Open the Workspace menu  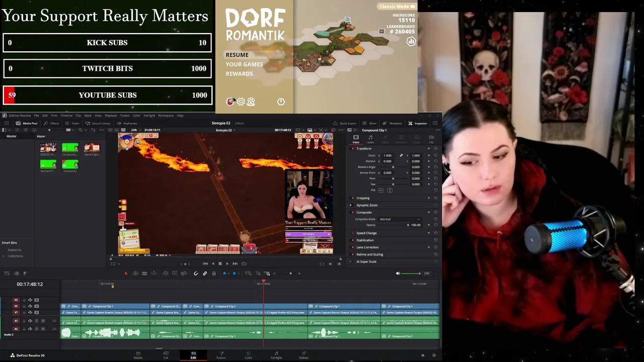point(166,116)
